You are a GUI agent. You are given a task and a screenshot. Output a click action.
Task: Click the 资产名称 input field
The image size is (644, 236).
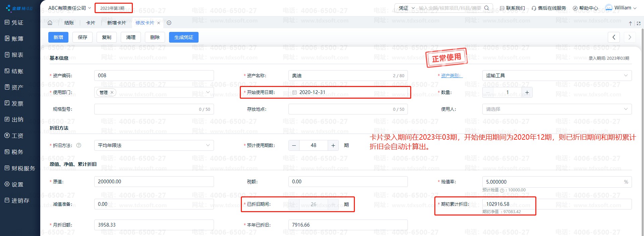pyautogui.click(x=348, y=76)
